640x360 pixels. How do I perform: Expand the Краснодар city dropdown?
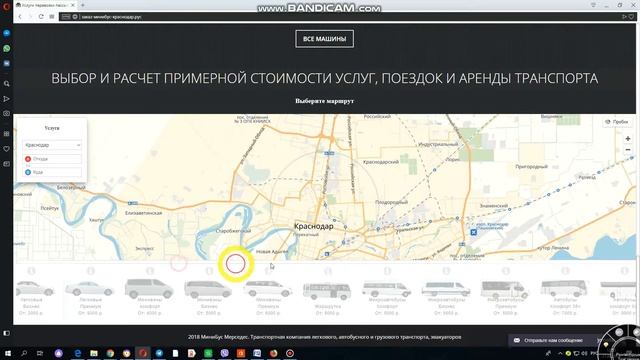click(52, 145)
